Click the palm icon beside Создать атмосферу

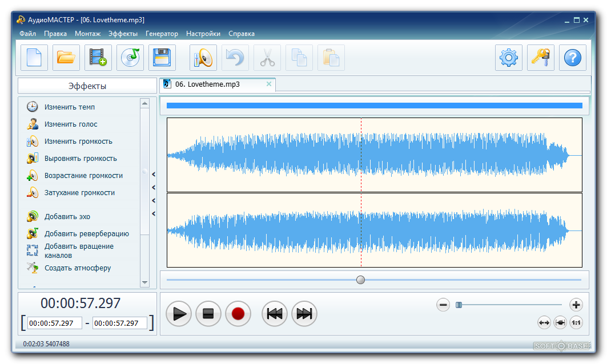[33, 267]
